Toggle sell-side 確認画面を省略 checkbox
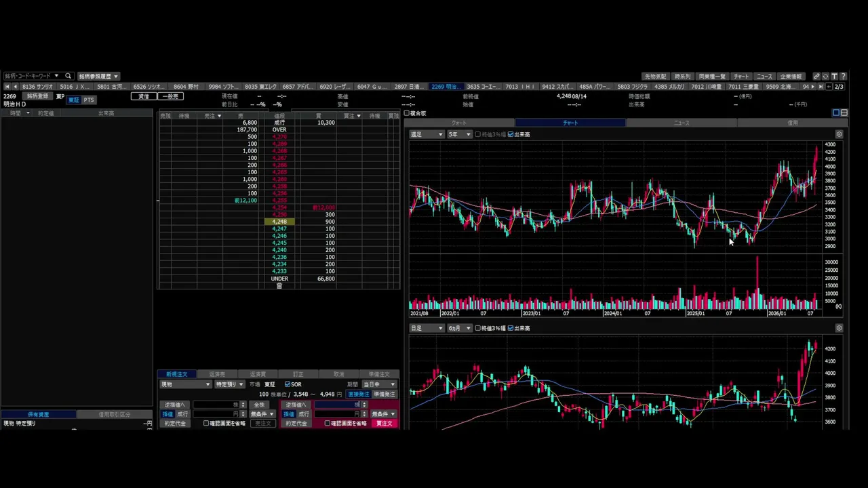This screenshot has width=868, height=488. [x=206, y=423]
